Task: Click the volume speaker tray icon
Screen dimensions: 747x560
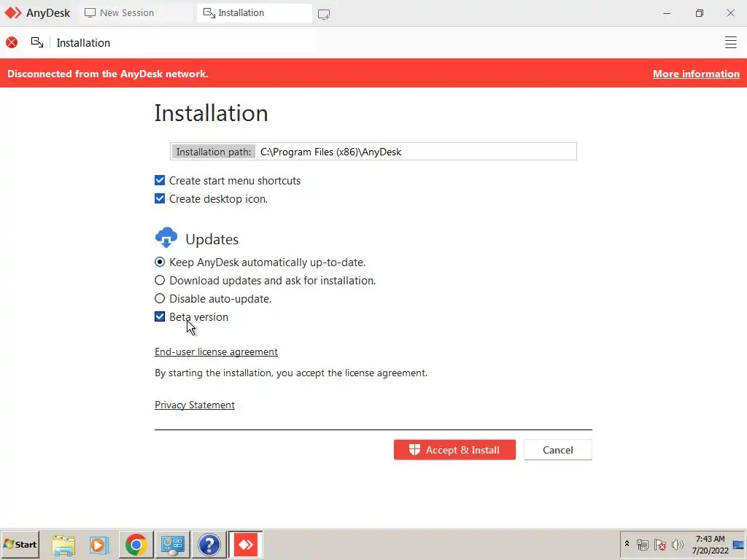Action: click(x=677, y=544)
